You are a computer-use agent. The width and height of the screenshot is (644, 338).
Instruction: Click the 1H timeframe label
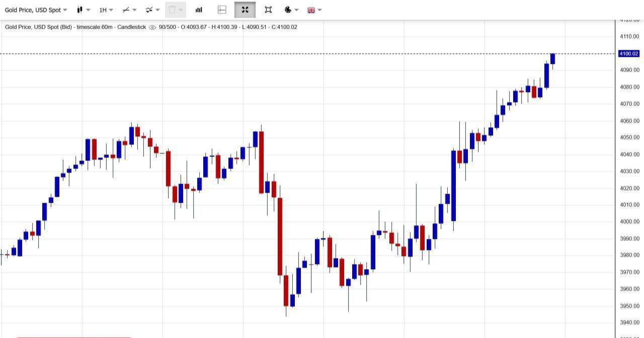103,10
